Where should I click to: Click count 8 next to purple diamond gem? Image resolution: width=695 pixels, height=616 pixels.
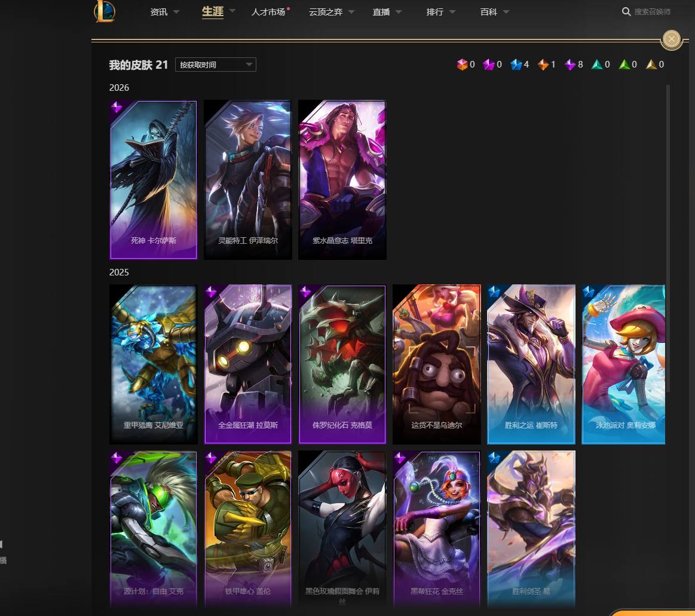click(580, 65)
